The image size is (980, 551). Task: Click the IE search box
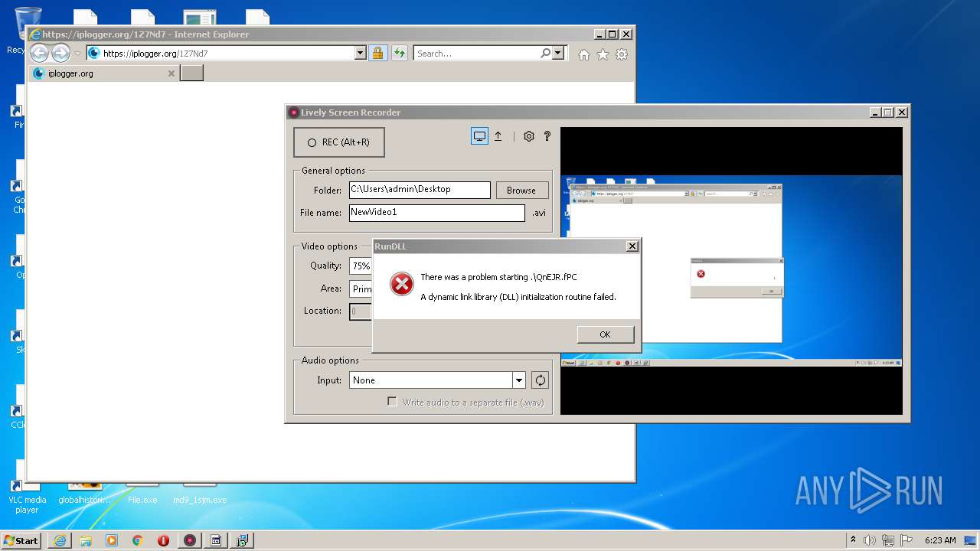476,54
